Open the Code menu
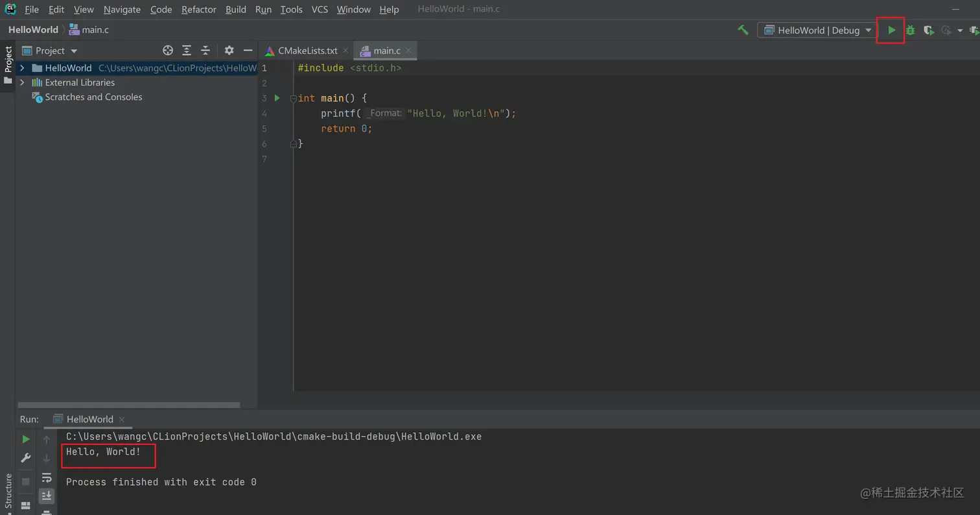Image resolution: width=980 pixels, height=515 pixels. (x=161, y=9)
